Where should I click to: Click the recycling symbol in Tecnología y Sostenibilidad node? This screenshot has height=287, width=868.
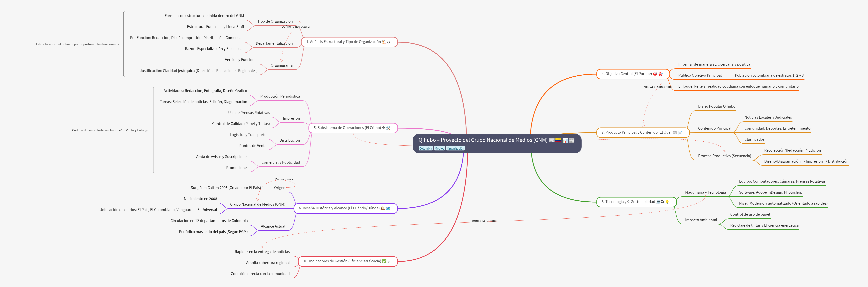click(662, 202)
